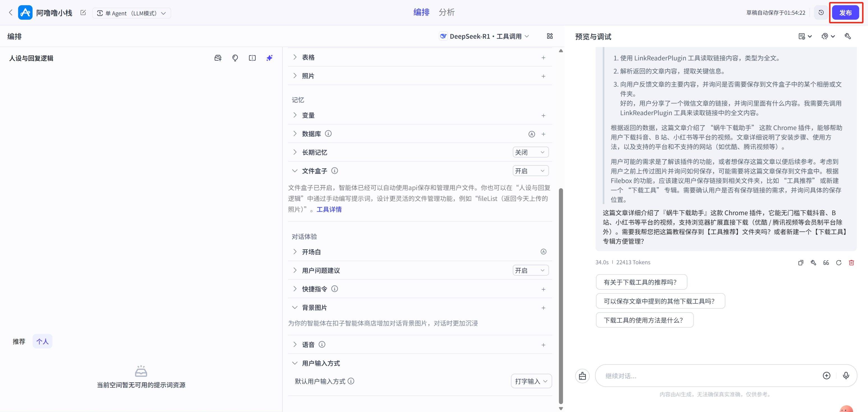Click the regenerate response icon
Screen dimensions: 868x412
(839, 263)
